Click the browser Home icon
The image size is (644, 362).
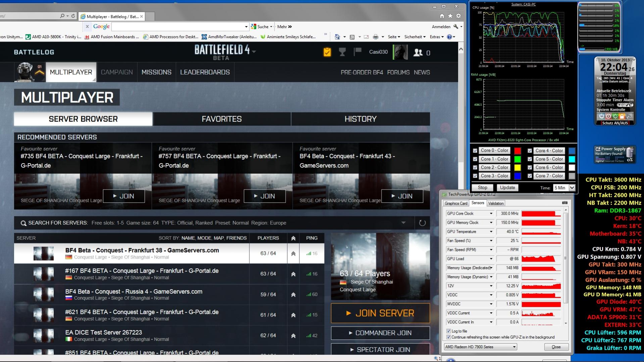[x=442, y=16]
